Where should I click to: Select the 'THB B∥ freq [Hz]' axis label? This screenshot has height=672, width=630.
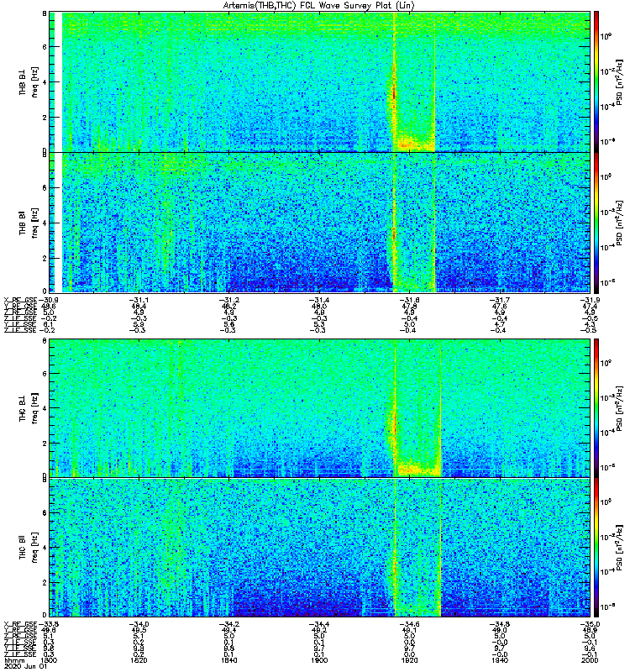[29, 223]
